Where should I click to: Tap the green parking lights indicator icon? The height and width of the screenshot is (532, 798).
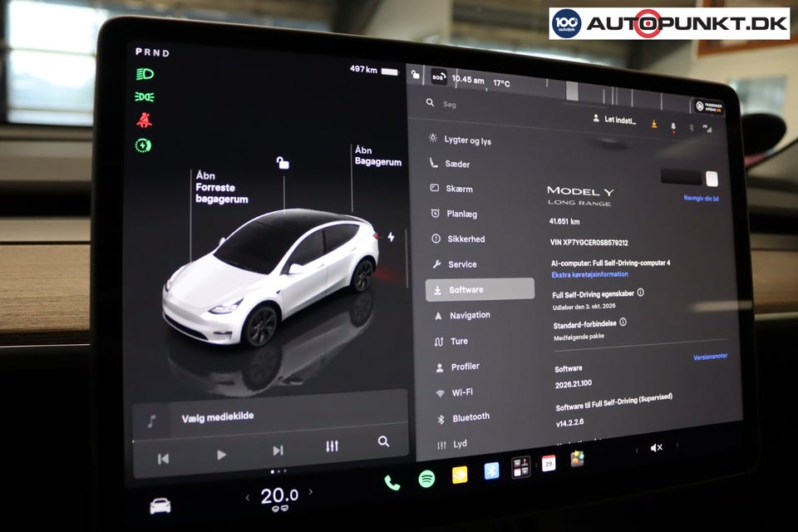tap(145, 96)
